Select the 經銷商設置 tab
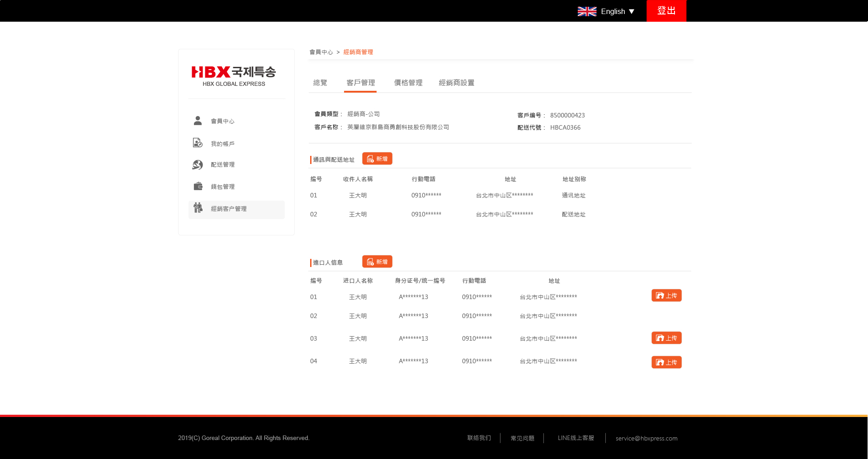 [x=456, y=83]
